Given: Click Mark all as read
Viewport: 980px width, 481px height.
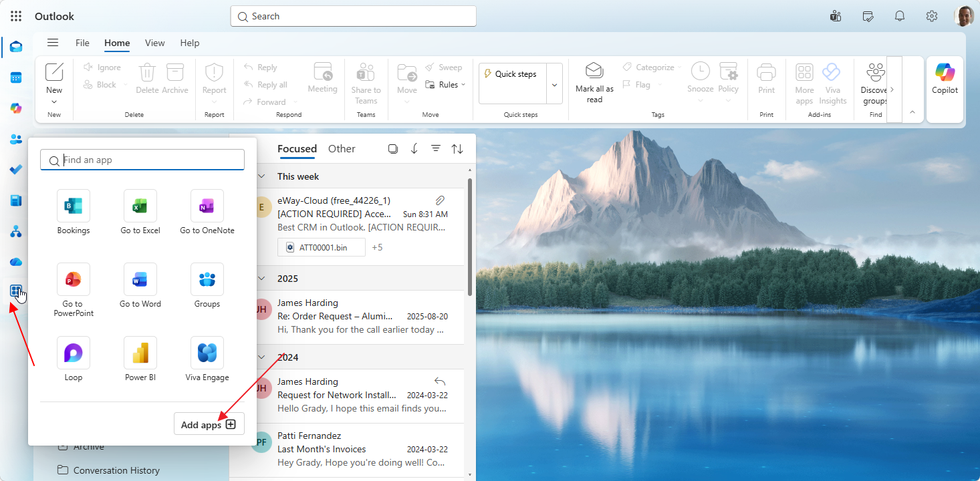Looking at the screenshot, I should pos(594,83).
